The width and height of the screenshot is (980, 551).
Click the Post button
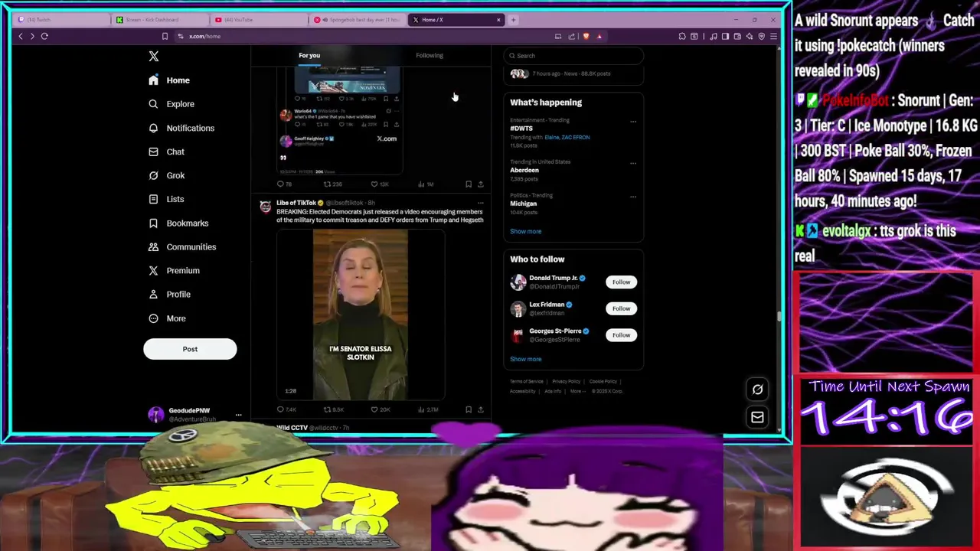(x=190, y=349)
